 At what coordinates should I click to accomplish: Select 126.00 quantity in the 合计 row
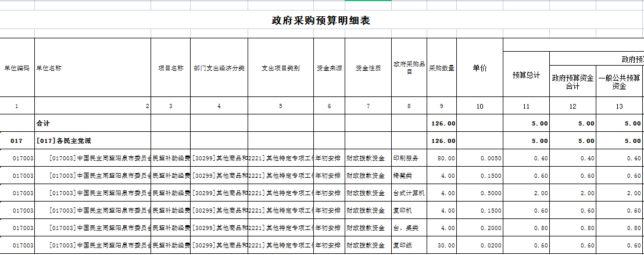[442, 123]
